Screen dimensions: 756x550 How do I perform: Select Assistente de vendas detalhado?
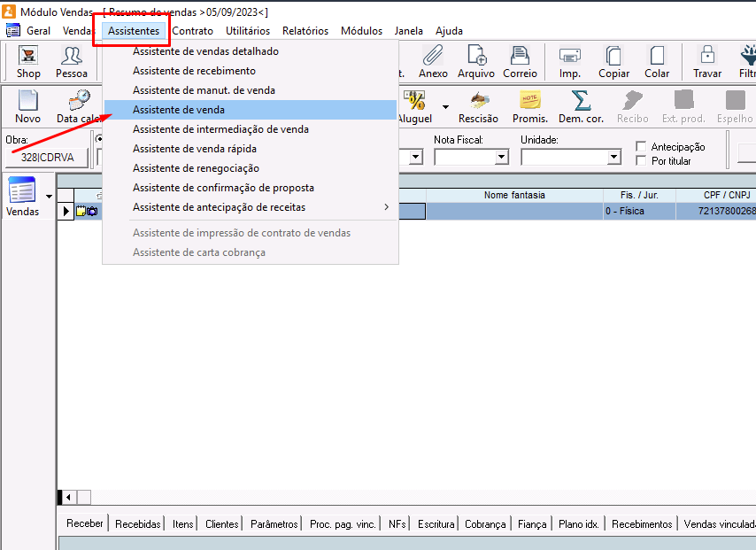point(251,51)
